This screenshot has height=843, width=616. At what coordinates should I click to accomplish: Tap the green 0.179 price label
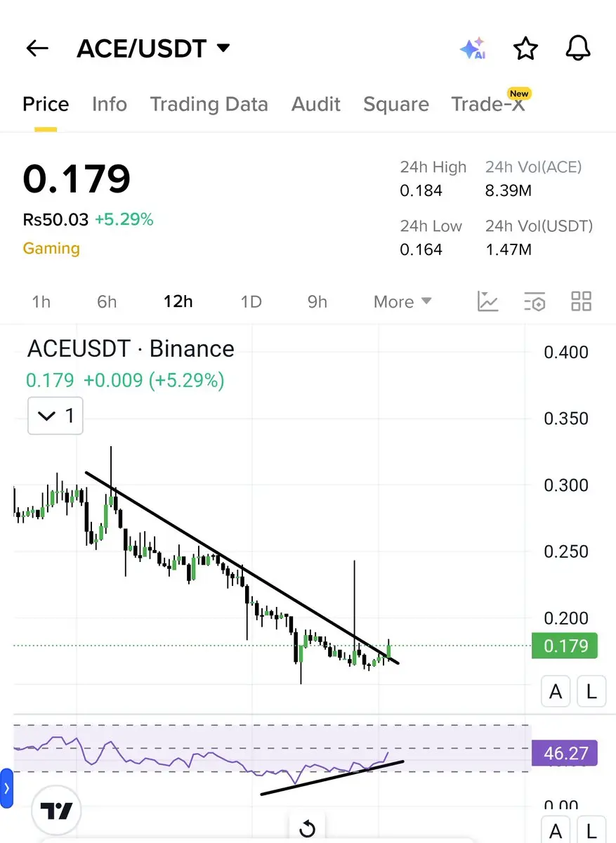coord(565,646)
